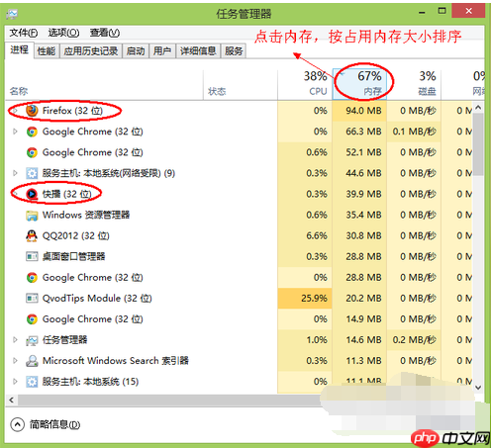Expand the first Google Chrome process group

coord(15,132)
